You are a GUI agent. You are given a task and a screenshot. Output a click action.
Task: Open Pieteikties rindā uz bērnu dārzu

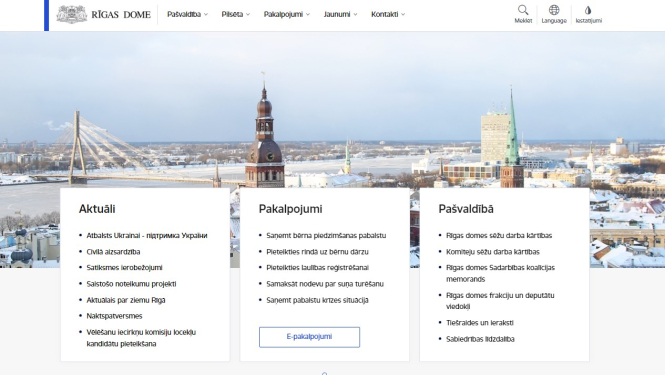tap(317, 252)
